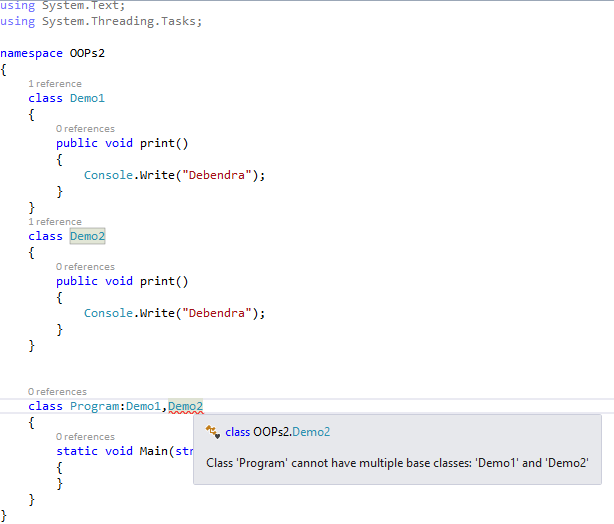The width and height of the screenshot is (614, 524).
Task: Open the '1 reference' CodeLens above class Demo1
Action: pyautogui.click(x=55, y=84)
